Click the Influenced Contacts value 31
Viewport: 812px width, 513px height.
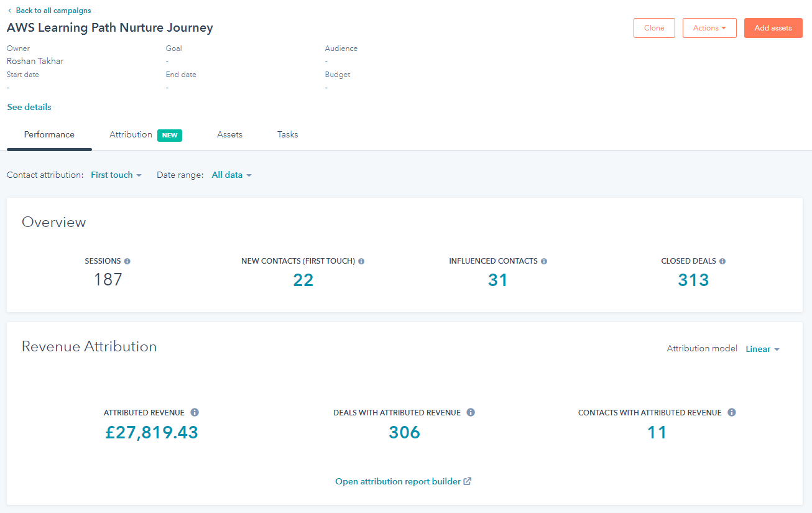pos(498,280)
